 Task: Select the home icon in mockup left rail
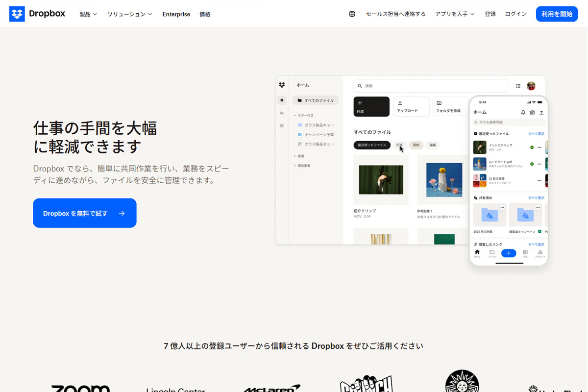[x=282, y=100]
